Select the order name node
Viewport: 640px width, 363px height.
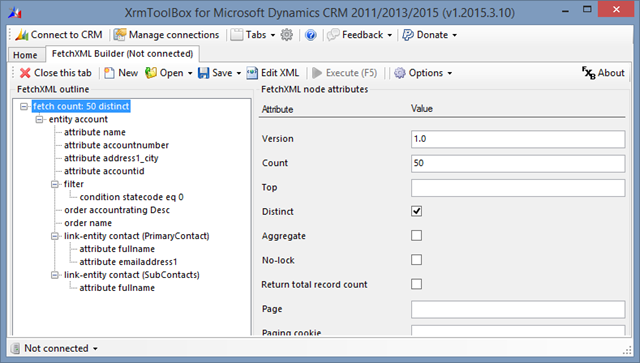pyautogui.click(x=88, y=223)
